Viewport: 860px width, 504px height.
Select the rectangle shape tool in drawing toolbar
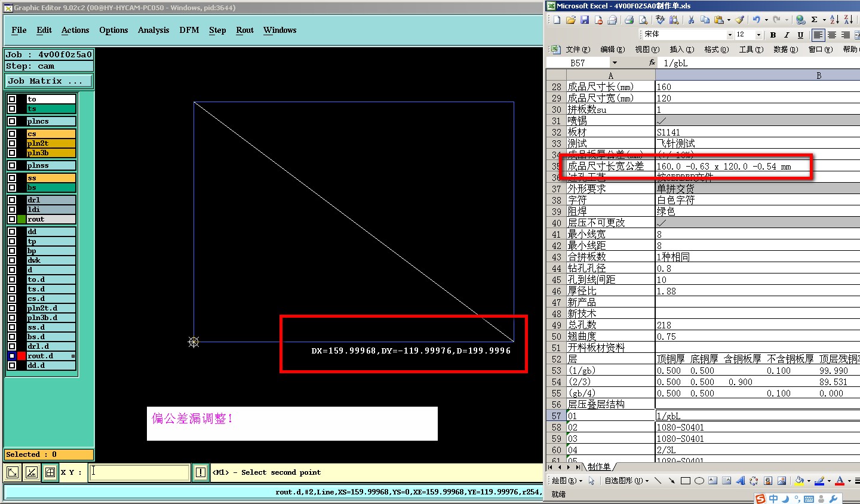[x=685, y=480]
